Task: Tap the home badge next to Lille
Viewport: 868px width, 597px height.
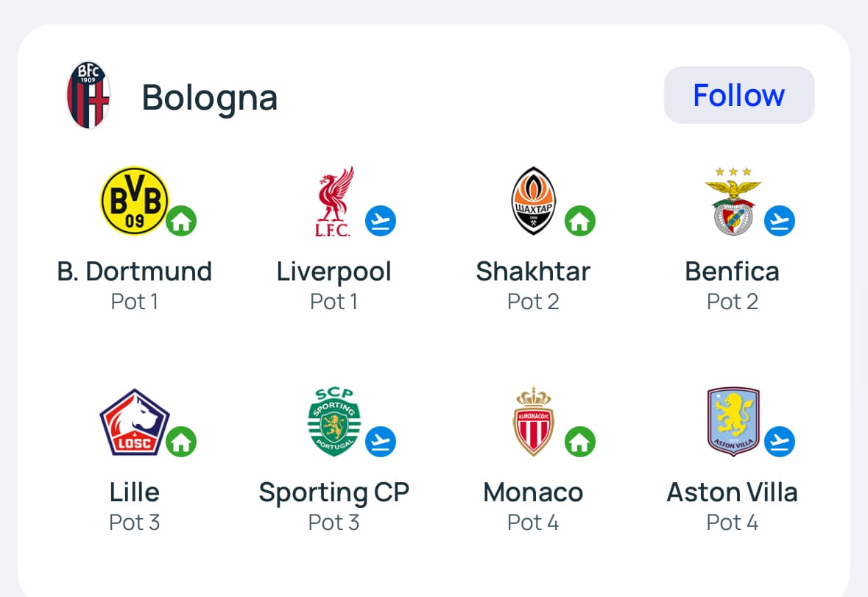Action: tap(181, 442)
